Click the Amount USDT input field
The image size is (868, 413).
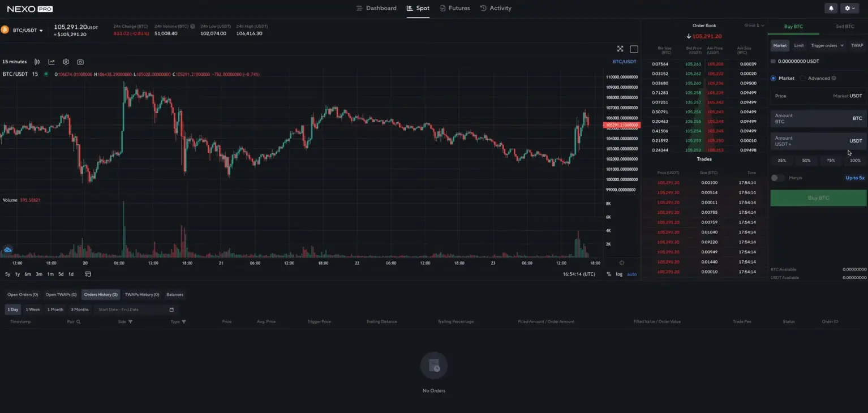[818, 141]
